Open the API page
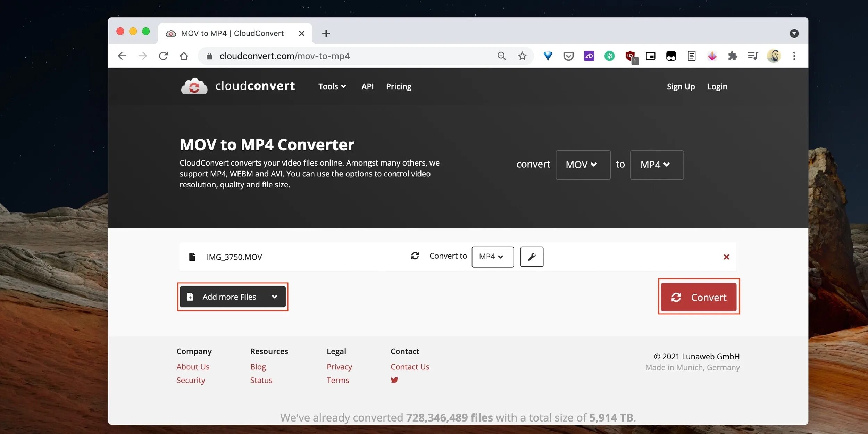This screenshot has height=434, width=868. click(x=367, y=86)
